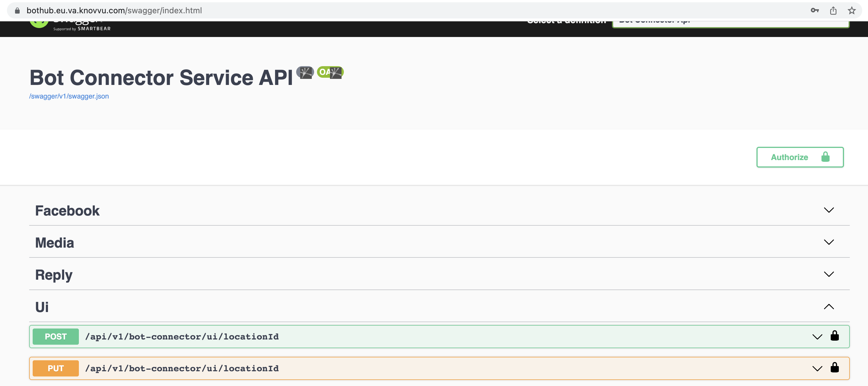Click the password key icon in address bar
Screen dimensions: 868x386
(815, 10)
